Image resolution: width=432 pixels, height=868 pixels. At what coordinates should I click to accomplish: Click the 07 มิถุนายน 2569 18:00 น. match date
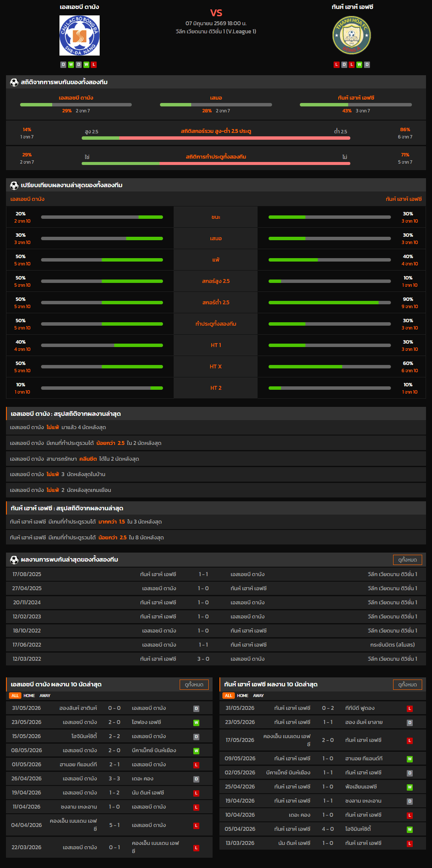point(216,24)
